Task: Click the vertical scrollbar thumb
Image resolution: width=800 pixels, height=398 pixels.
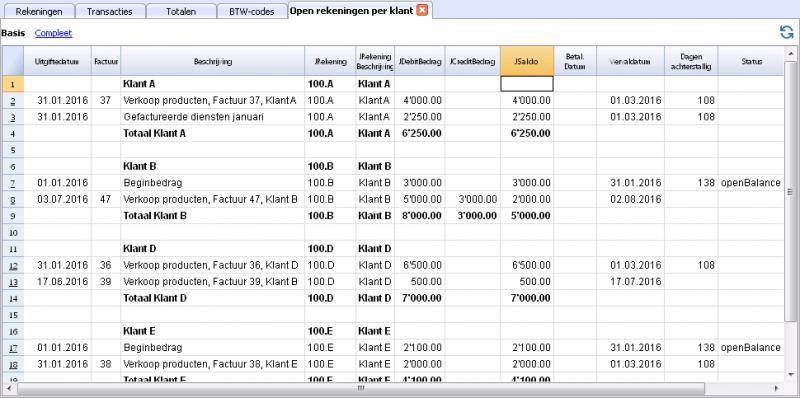Action: click(x=791, y=191)
